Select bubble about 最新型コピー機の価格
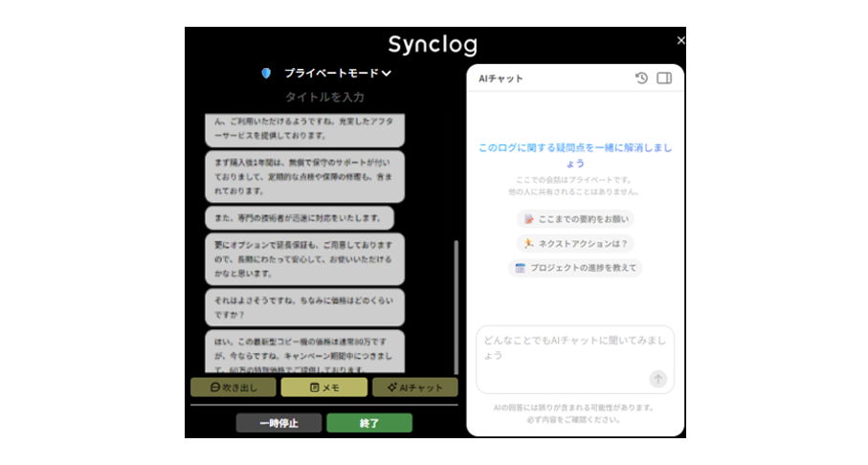Screen dimensions: 868x465 tap(304, 351)
